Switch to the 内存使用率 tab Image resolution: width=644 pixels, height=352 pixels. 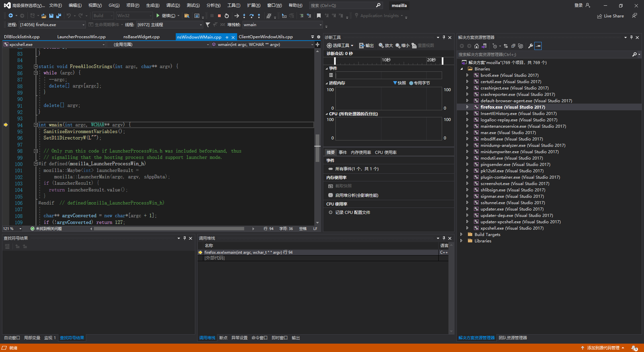point(361,153)
